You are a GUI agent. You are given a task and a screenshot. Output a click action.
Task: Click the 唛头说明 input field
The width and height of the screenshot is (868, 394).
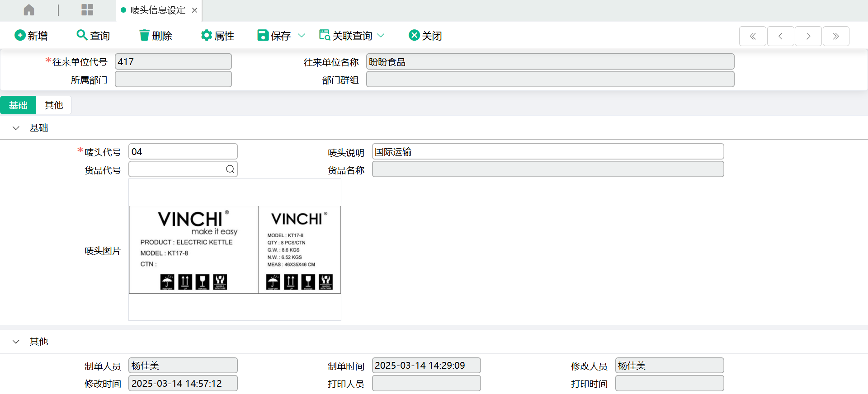548,152
